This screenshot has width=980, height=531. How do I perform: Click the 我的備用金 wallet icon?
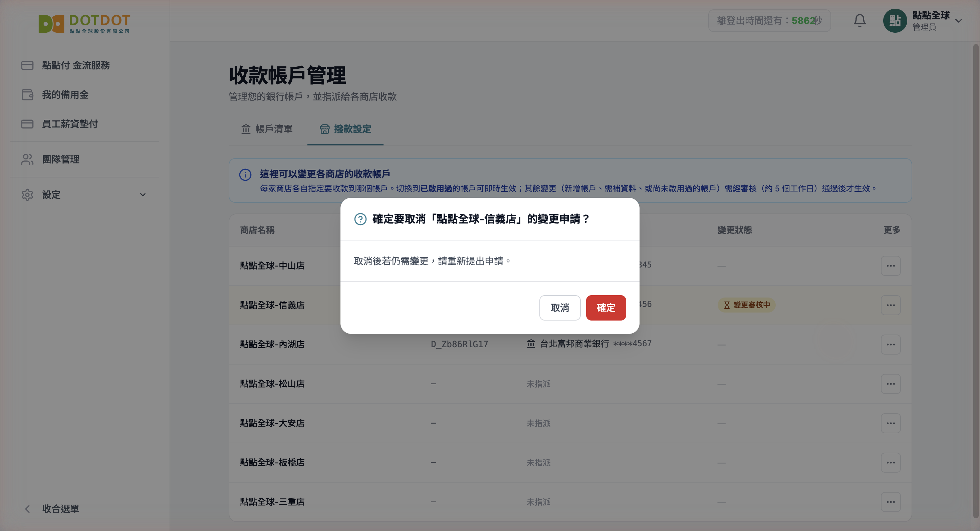coord(27,95)
